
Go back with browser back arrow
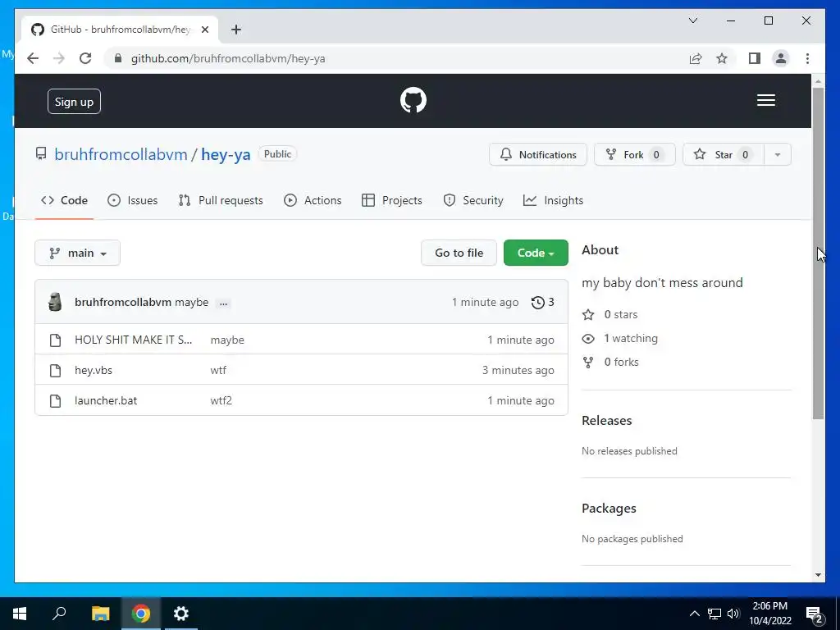pos(33,58)
